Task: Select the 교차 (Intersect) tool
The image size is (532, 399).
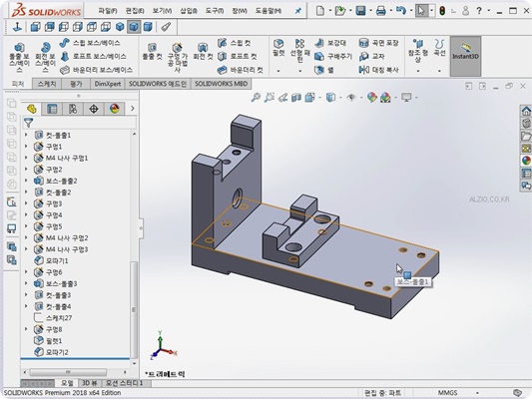Action: pyautogui.click(x=372, y=56)
